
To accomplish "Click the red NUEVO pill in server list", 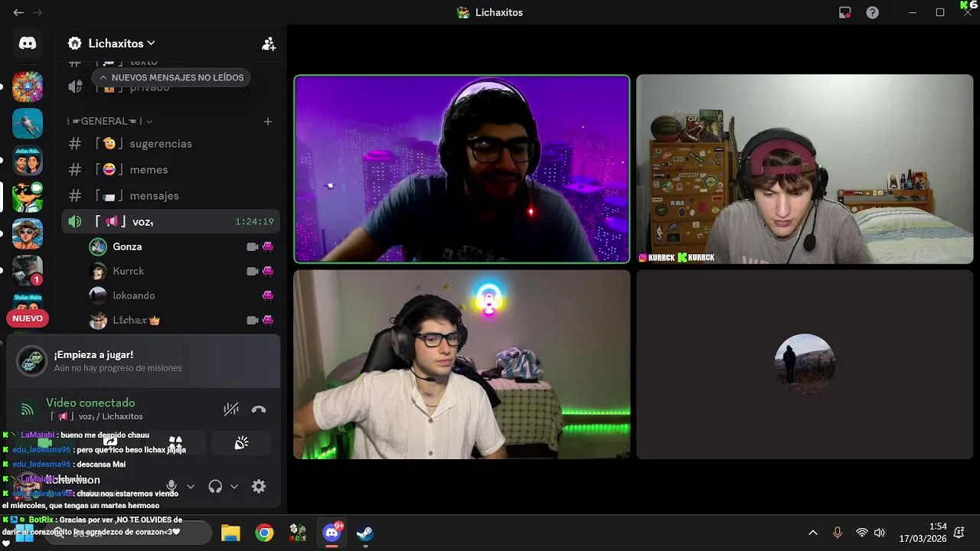I will click(28, 318).
